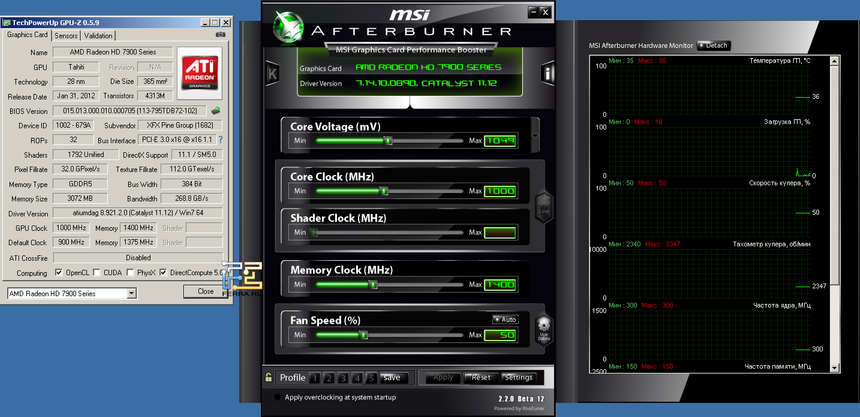Click the Bus Width 384 Bit field
The width and height of the screenshot is (860, 417).
click(x=191, y=184)
